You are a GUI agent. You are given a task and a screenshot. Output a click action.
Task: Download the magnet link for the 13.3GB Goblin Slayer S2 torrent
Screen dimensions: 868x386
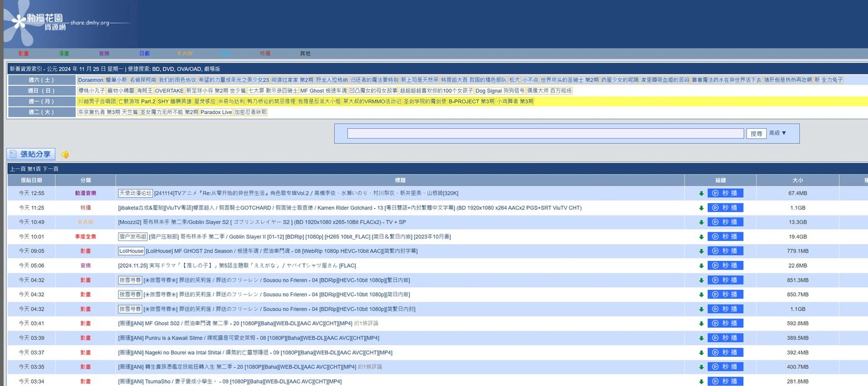(x=701, y=222)
